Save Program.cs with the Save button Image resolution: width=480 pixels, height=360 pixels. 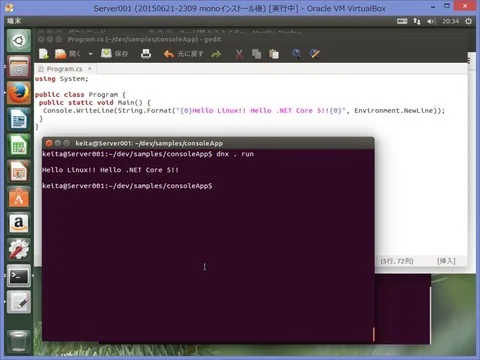[114, 54]
